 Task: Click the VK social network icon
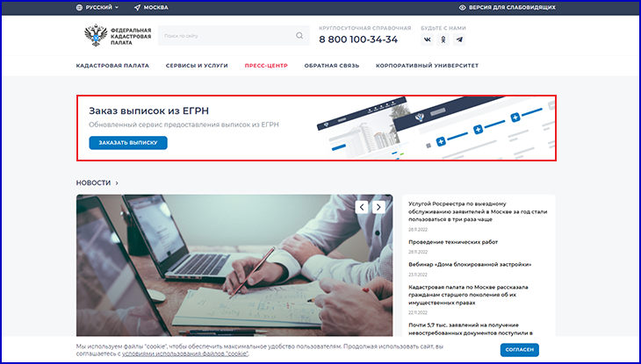coord(427,39)
